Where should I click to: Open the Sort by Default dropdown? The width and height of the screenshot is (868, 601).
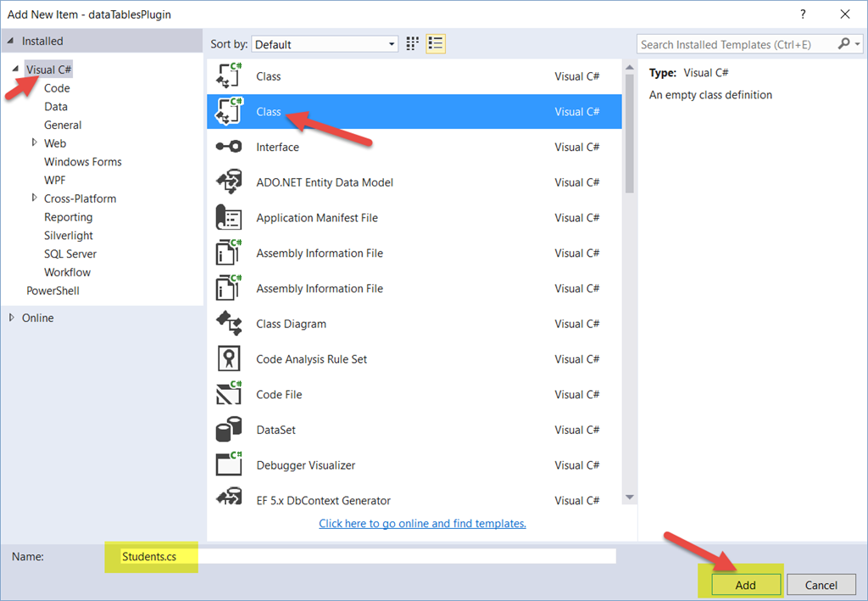(x=325, y=44)
